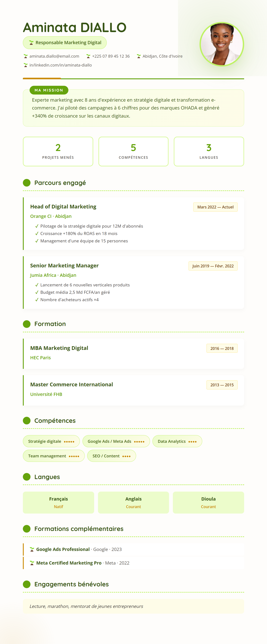Click the sprout icon in the job title badge

click(31, 43)
